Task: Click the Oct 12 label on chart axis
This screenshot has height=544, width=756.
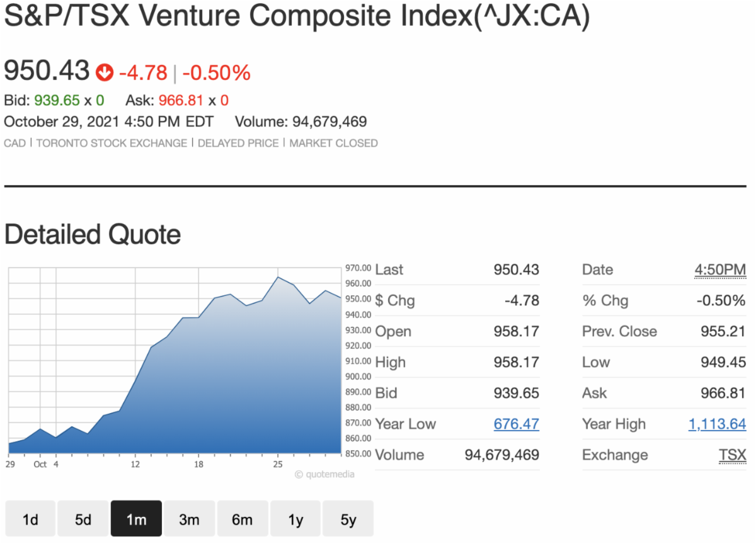Action: [135, 465]
